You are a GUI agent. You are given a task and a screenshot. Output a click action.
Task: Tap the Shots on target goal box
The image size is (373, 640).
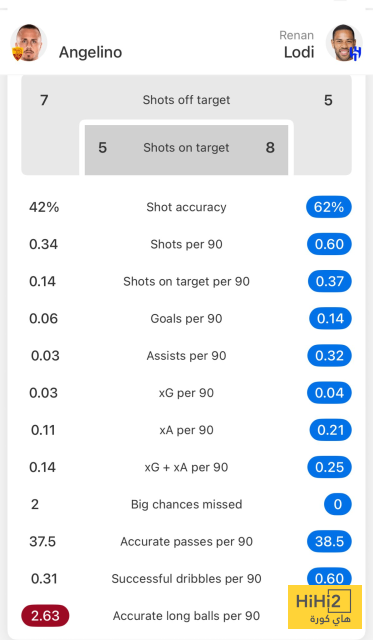coord(186,148)
